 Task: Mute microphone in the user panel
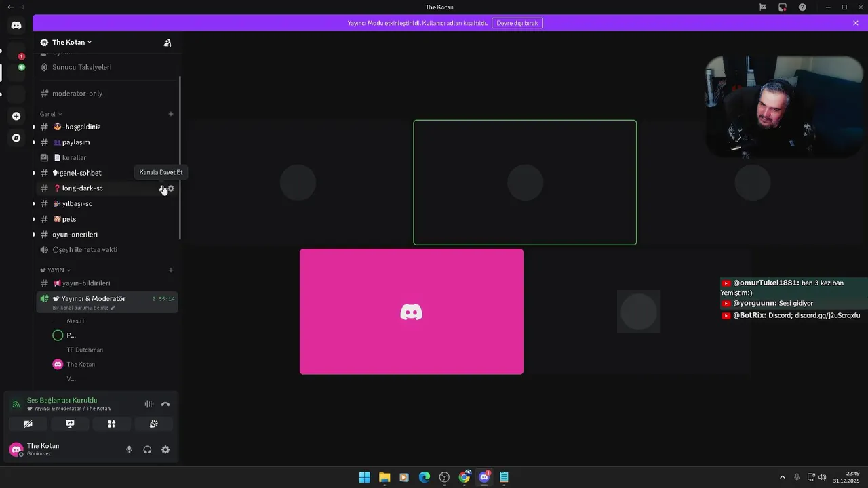pos(129,449)
